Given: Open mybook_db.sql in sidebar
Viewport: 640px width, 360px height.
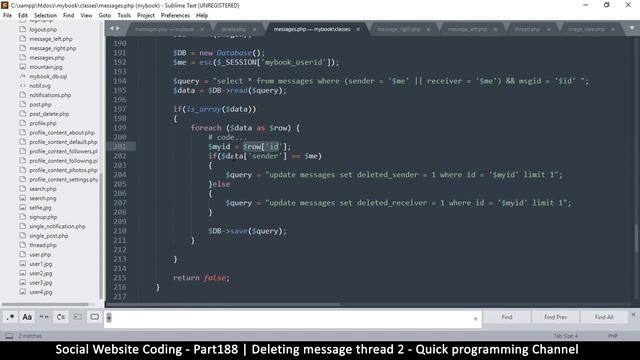Looking at the screenshot, I should [48, 76].
